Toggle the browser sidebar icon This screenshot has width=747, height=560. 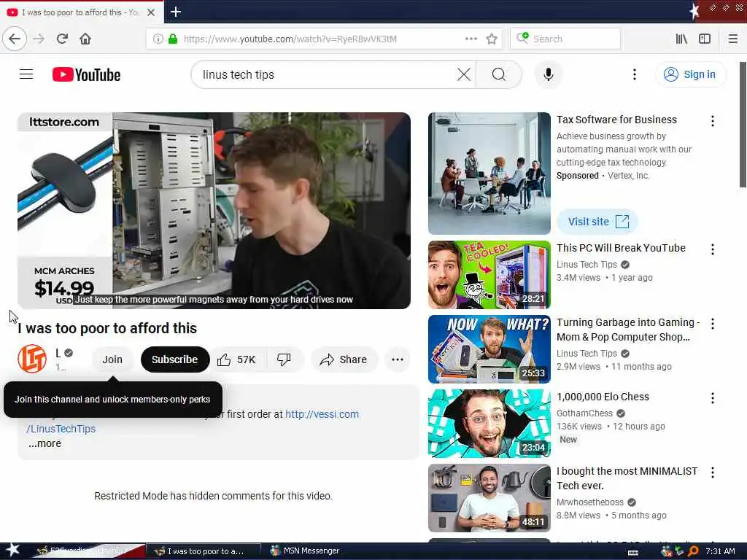point(705,39)
